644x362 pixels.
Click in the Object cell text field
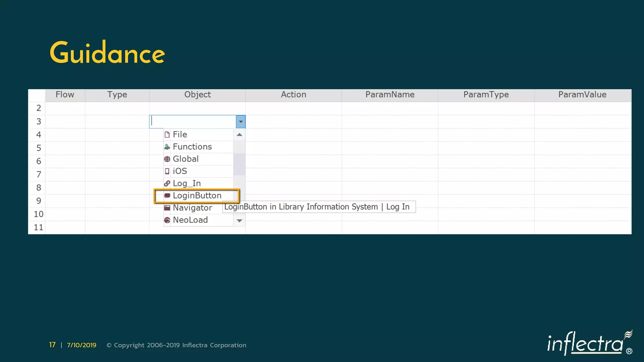coord(192,122)
